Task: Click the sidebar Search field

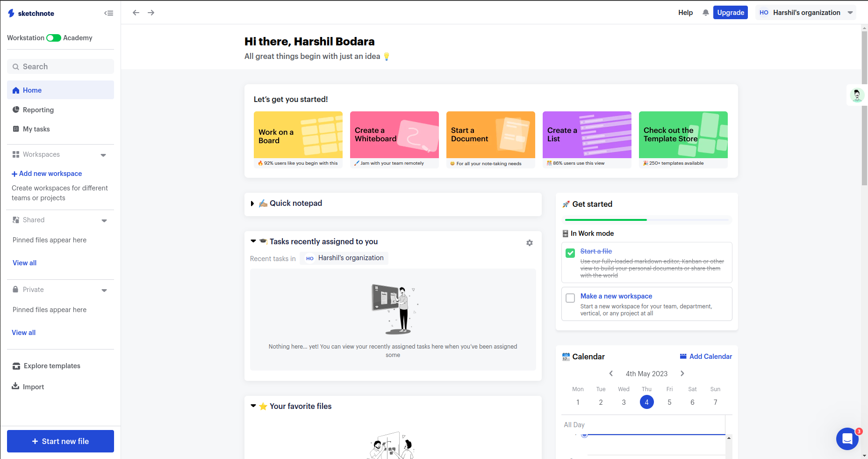Action: point(60,66)
